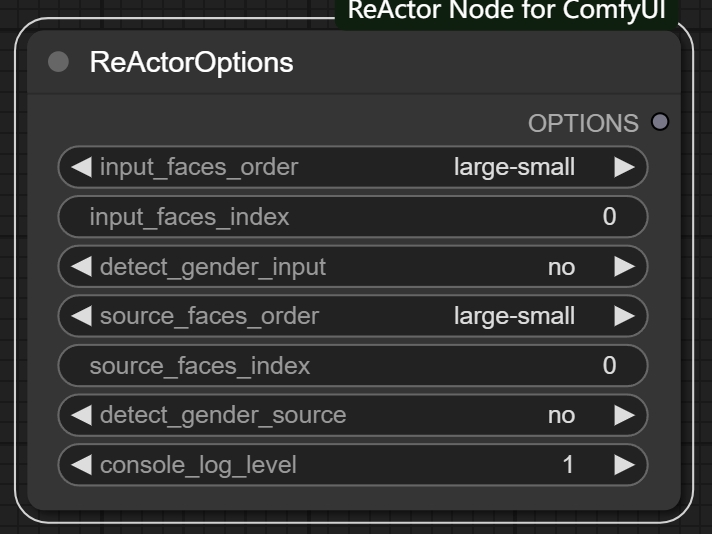The image size is (712, 534).
Task: Click the OPTIONS output connector dot
Action: (x=659, y=122)
